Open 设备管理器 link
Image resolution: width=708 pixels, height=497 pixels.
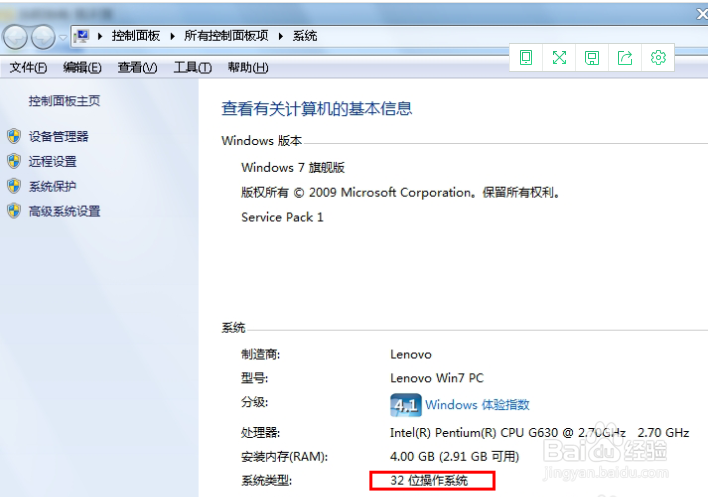(59, 136)
